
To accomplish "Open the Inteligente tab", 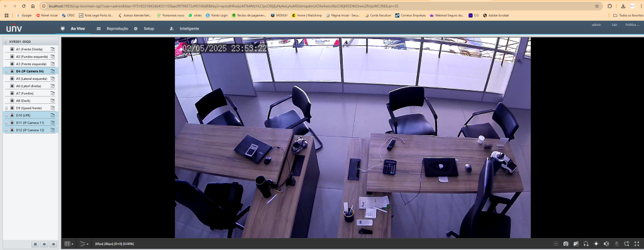I will coord(189,29).
